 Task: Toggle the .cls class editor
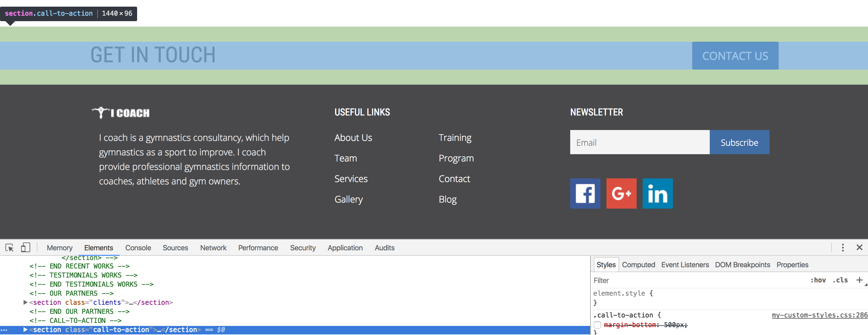(840, 280)
